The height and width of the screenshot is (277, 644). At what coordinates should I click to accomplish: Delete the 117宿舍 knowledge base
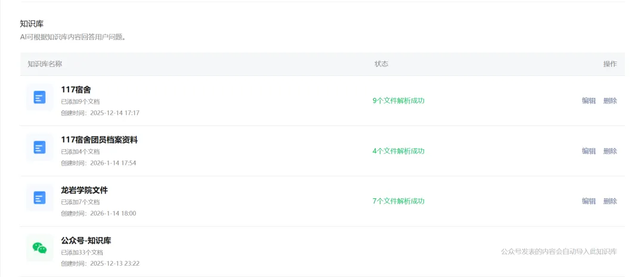610,101
